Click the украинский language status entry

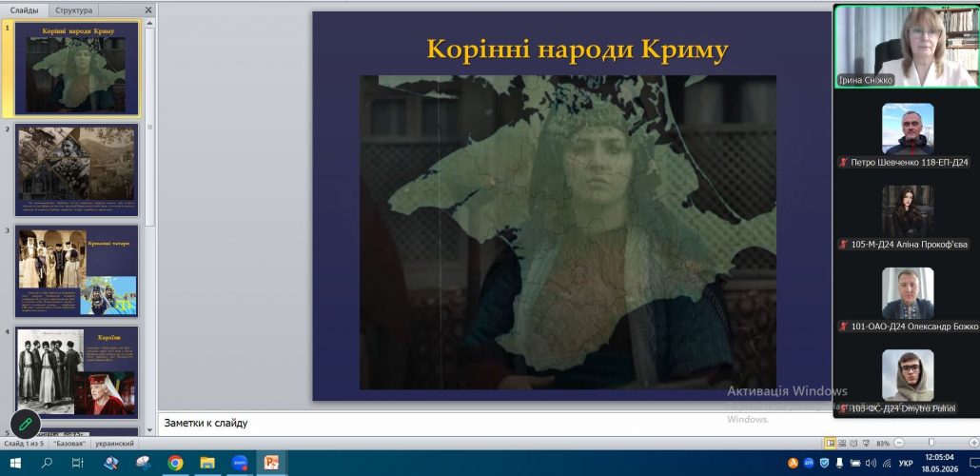tap(114, 444)
